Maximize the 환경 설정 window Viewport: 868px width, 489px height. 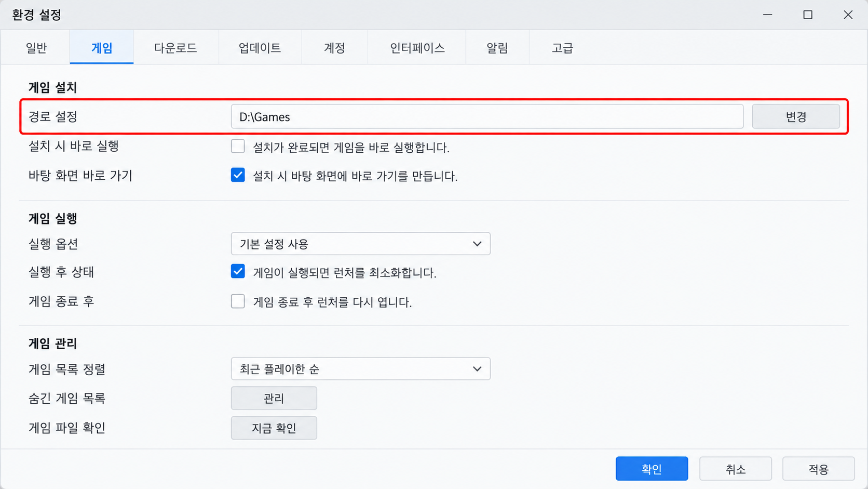point(808,15)
